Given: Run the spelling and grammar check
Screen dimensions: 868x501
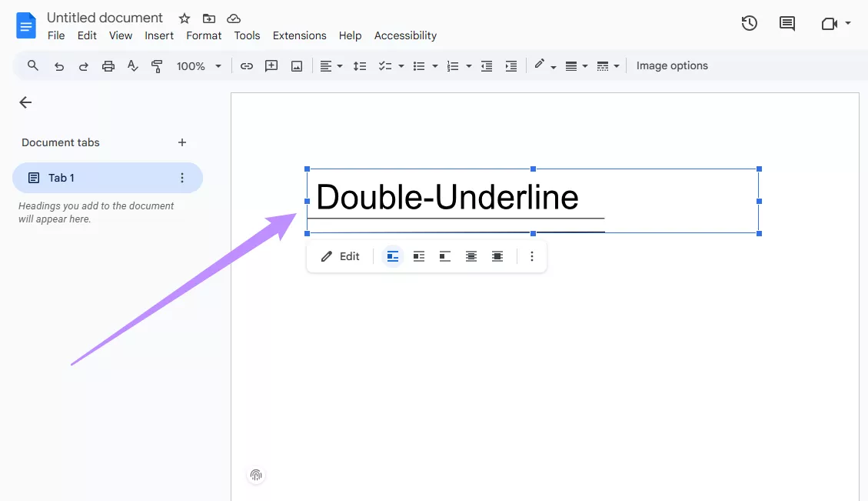Looking at the screenshot, I should pos(132,65).
